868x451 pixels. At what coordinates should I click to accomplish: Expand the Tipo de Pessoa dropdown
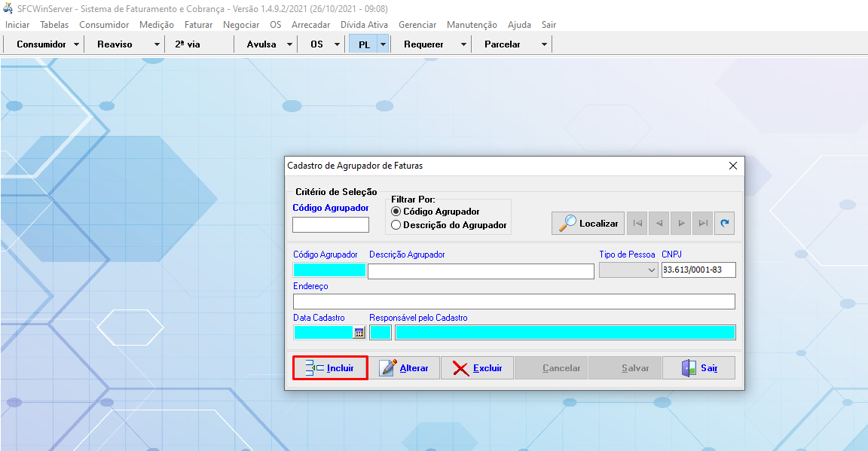pyautogui.click(x=651, y=270)
